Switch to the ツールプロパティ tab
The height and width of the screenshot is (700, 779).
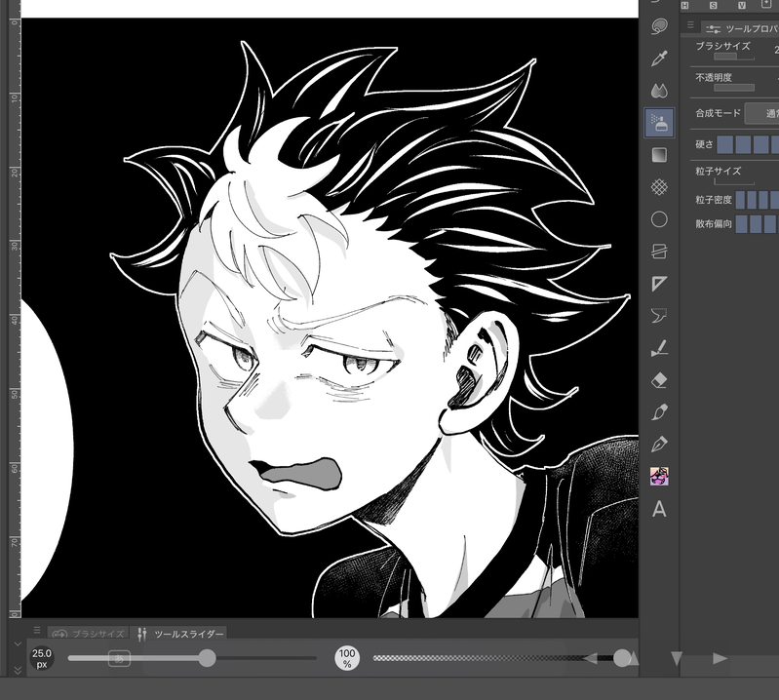pos(742,29)
